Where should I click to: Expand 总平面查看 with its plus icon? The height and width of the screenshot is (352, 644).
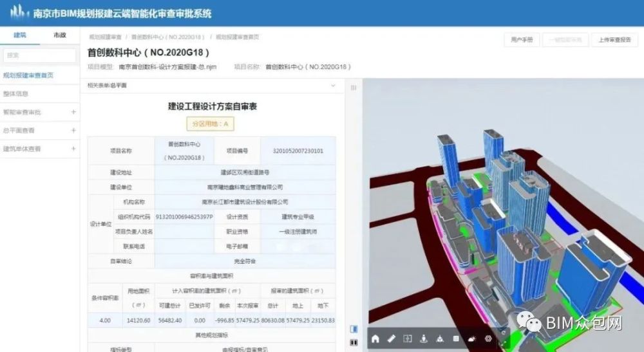(x=73, y=131)
